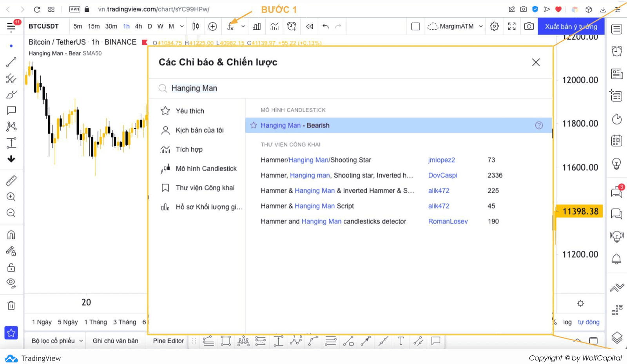627x364 pixels.
Task: Open the watchlist panel icon
Action: point(617,29)
